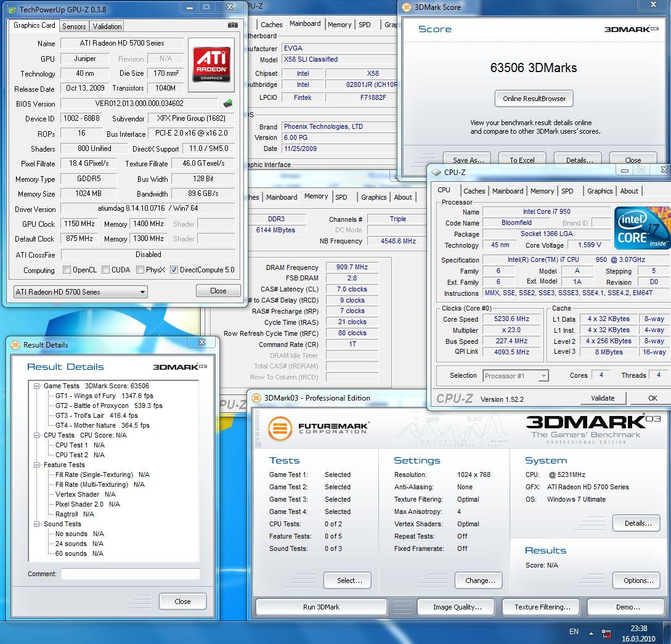
Task: Click the GPU-Z screenshot camera icon
Action: [x=232, y=25]
